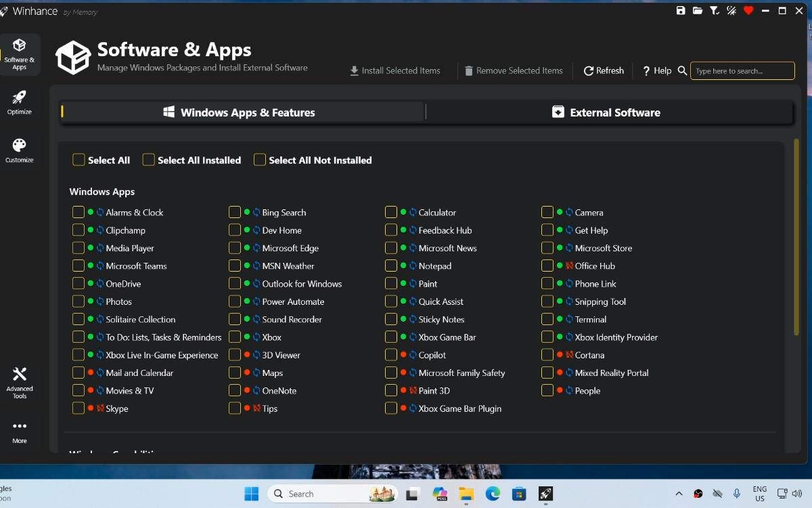Toggle the light/dark theme icon in title bar
The height and width of the screenshot is (508, 812).
(x=731, y=11)
